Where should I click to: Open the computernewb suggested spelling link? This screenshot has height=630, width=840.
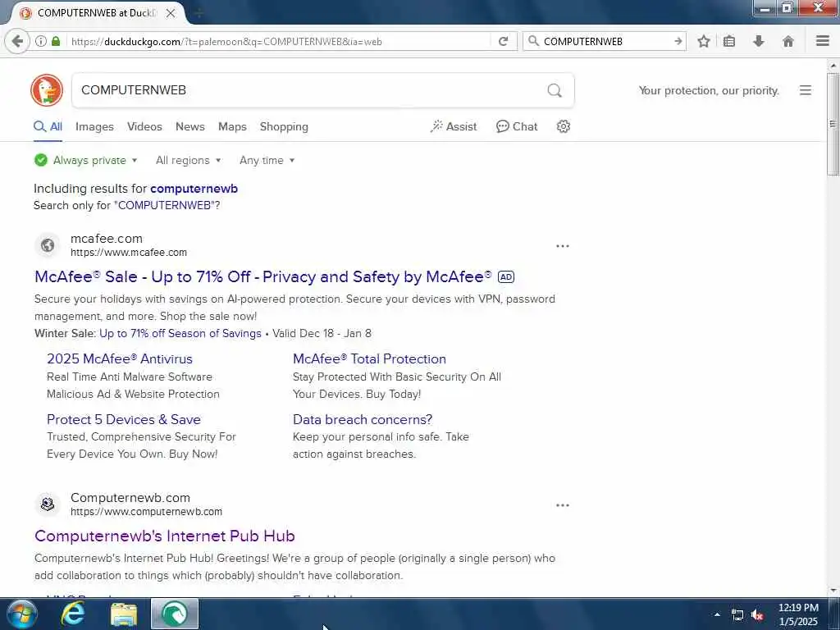[194, 189]
